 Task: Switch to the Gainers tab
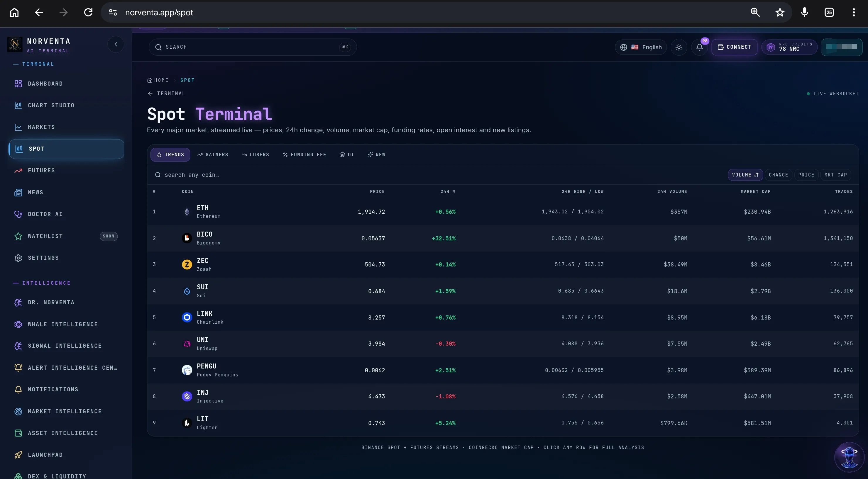(213, 155)
